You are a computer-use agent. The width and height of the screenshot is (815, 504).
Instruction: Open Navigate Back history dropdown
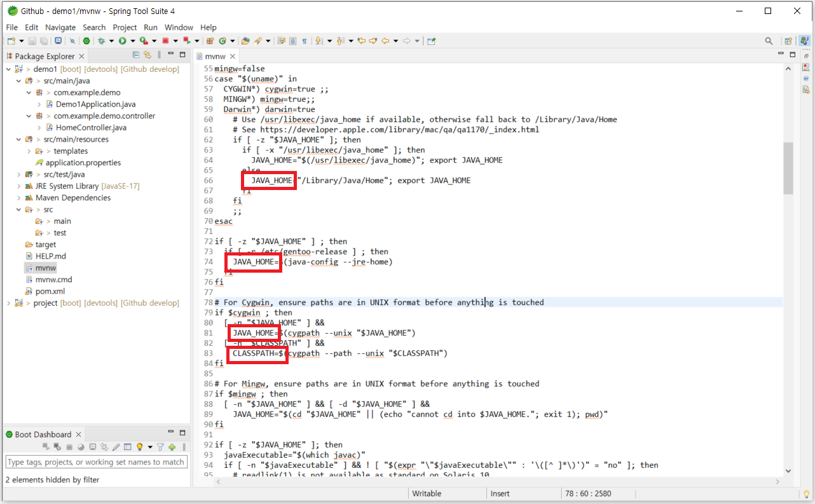[x=395, y=41]
